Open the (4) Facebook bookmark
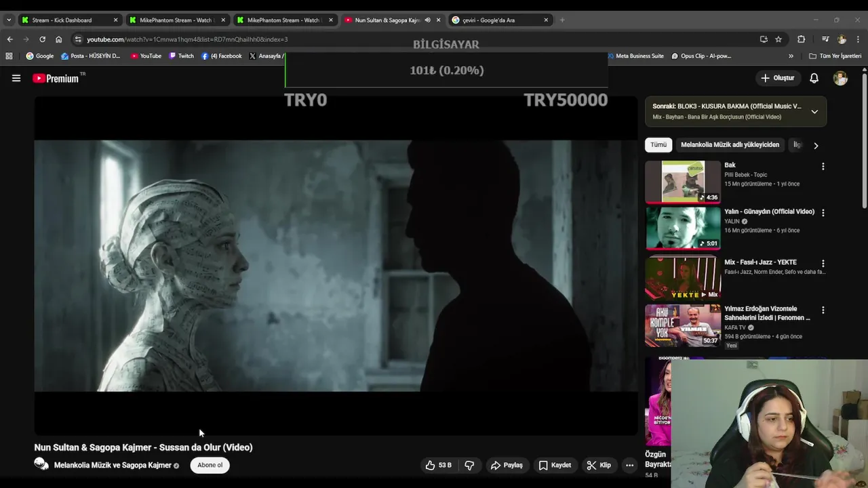868x488 pixels. click(221, 56)
